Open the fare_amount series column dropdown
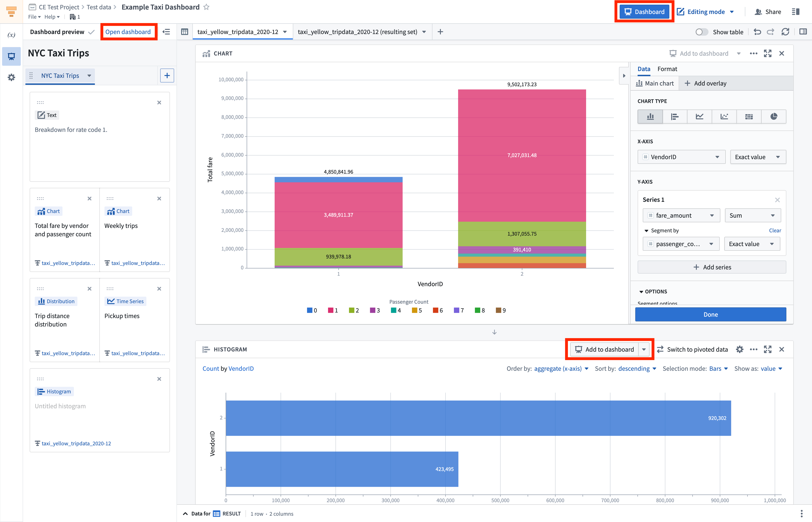The height and width of the screenshot is (522, 812). tap(681, 216)
